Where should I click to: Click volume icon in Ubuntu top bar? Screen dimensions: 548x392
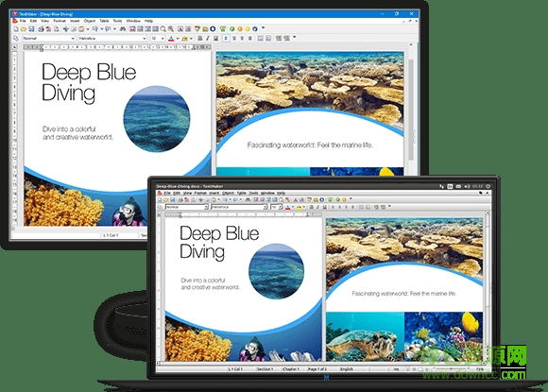point(468,187)
